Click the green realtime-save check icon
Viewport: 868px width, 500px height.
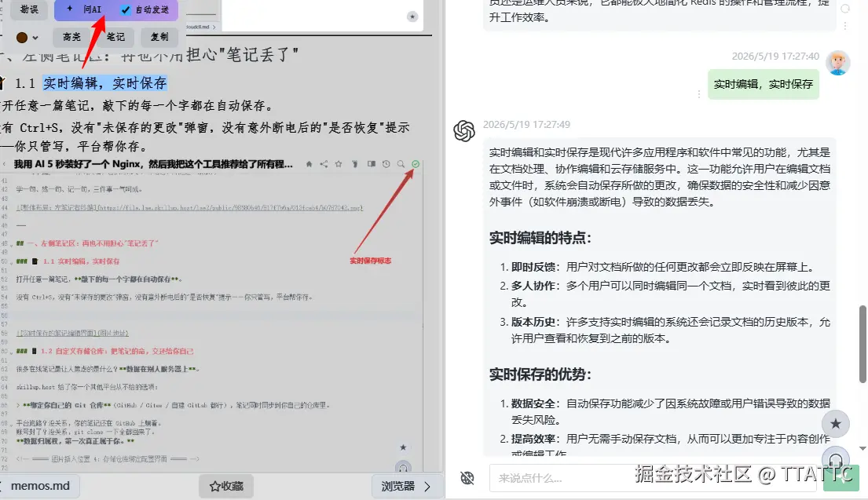click(x=416, y=164)
